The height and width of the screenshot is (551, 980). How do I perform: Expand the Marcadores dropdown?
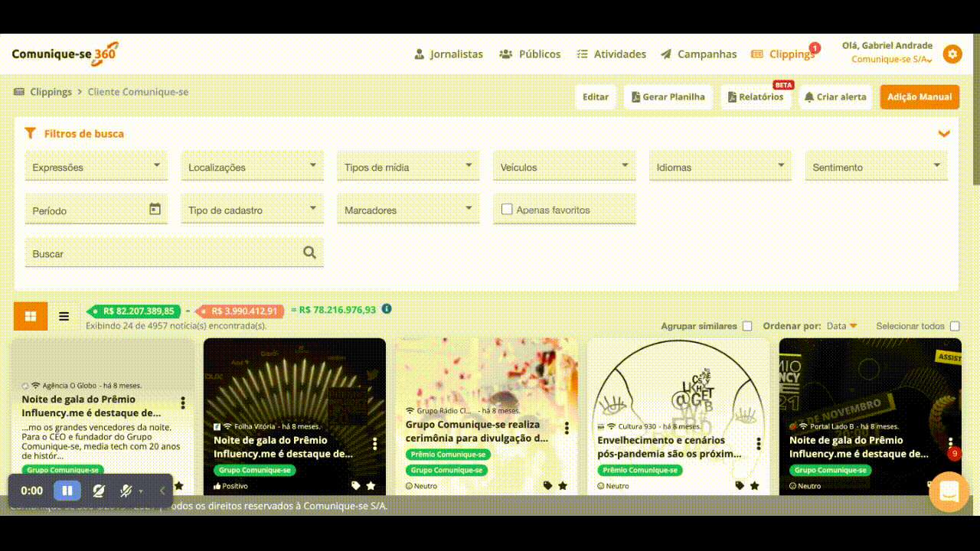(408, 209)
